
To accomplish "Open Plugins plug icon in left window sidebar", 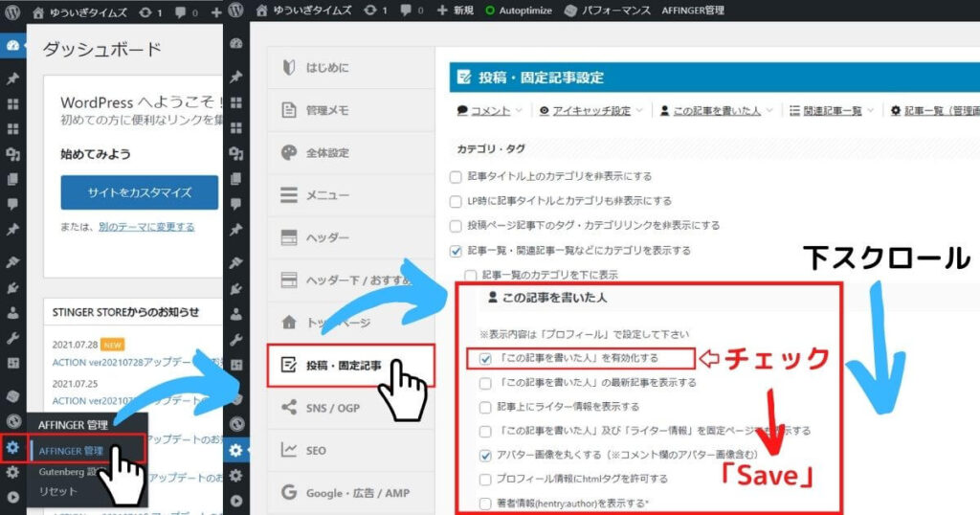I will [12, 288].
